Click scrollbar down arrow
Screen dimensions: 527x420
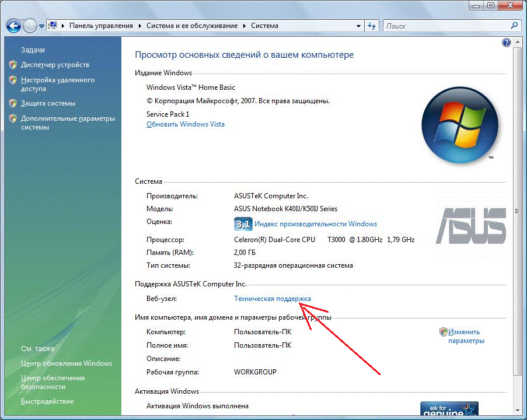click(x=517, y=410)
